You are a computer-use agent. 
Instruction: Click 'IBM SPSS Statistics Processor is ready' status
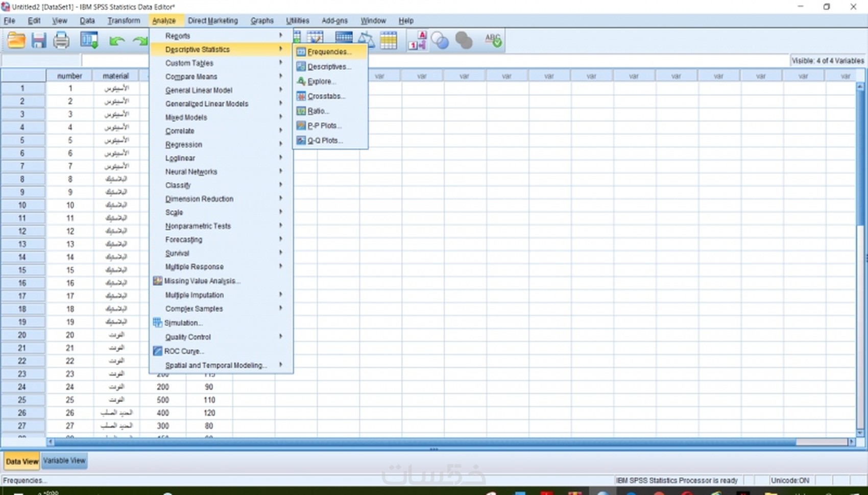pos(677,481)
